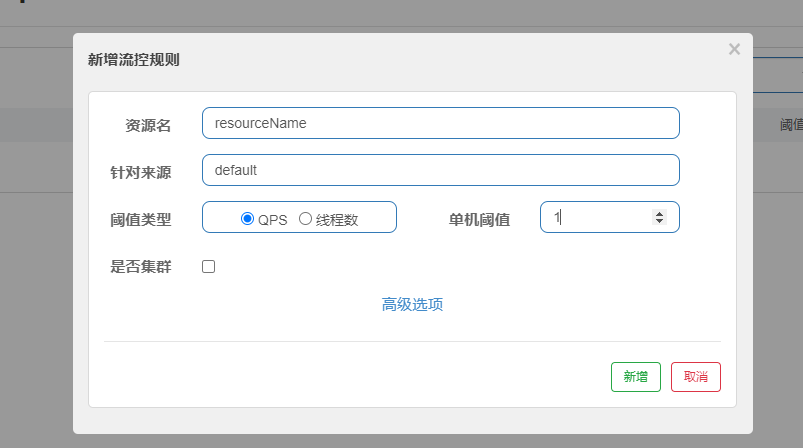Click the search box behind the dialog
Viewport: 803px width, 448px height.
click(778, 75)
